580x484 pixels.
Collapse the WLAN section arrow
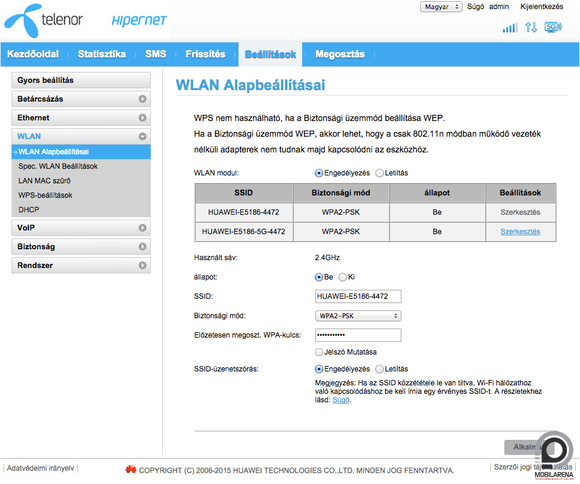coord(142,137)
